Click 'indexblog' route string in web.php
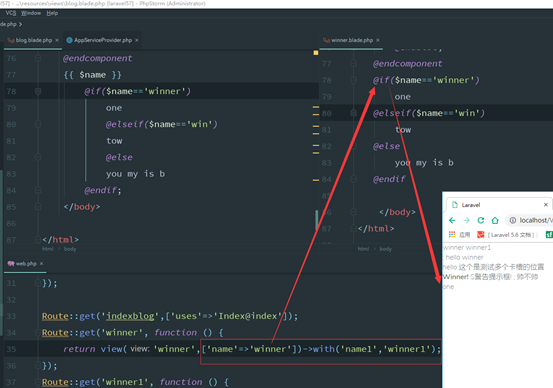 pyautogui.click(x=130, y=316)
